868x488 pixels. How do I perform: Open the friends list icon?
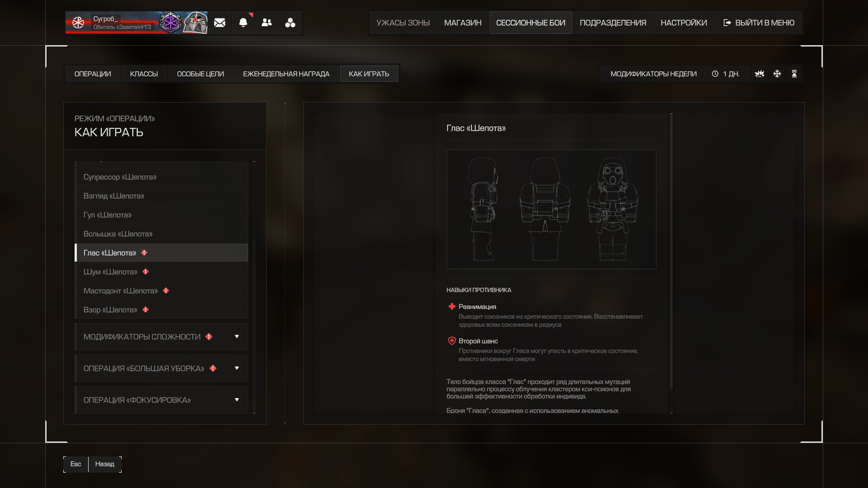tap(267, 23)
